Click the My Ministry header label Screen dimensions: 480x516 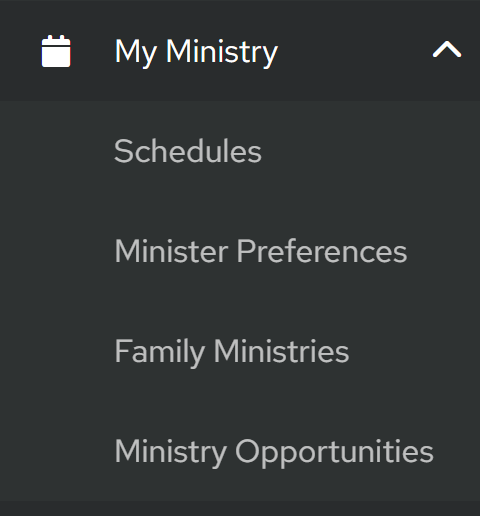tap(196, 52)
